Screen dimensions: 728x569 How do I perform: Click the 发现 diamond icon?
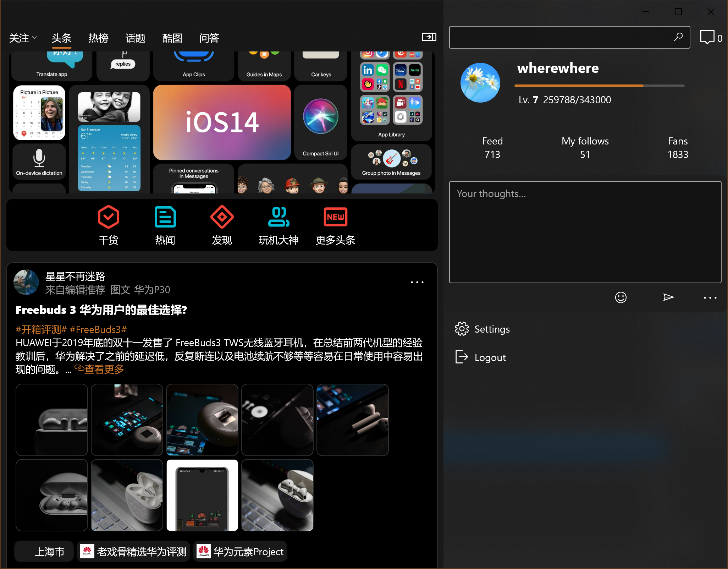coord(222,217)
